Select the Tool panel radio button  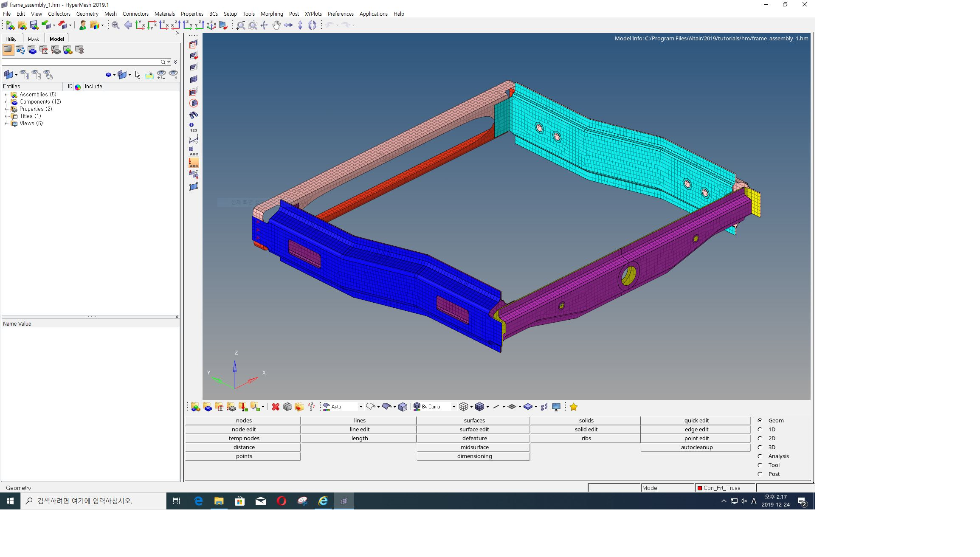click(760, 465)
